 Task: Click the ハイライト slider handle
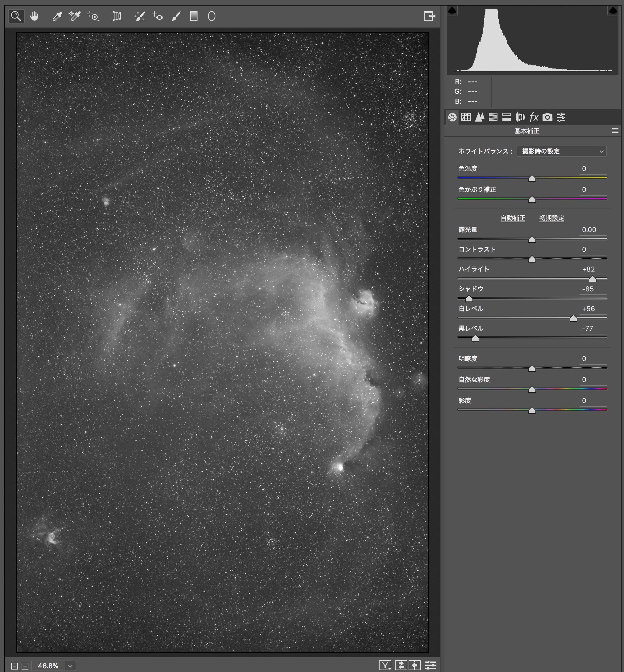592,279
